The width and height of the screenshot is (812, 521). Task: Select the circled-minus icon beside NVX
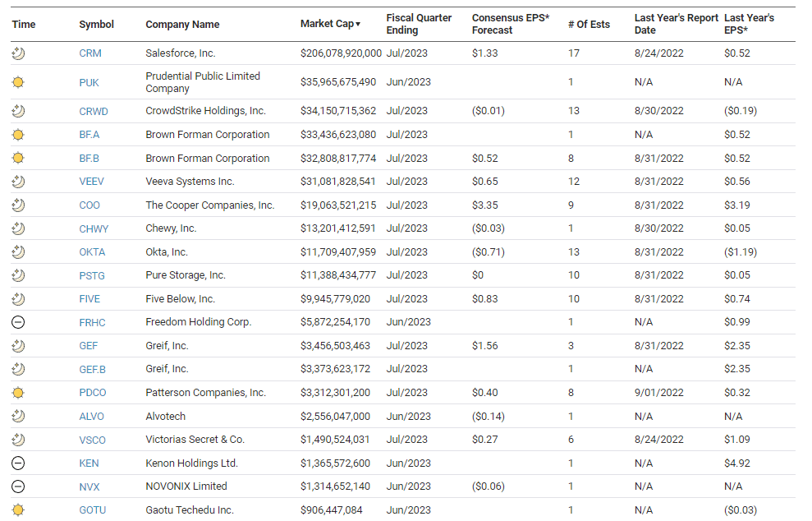[x=18, y=486]
